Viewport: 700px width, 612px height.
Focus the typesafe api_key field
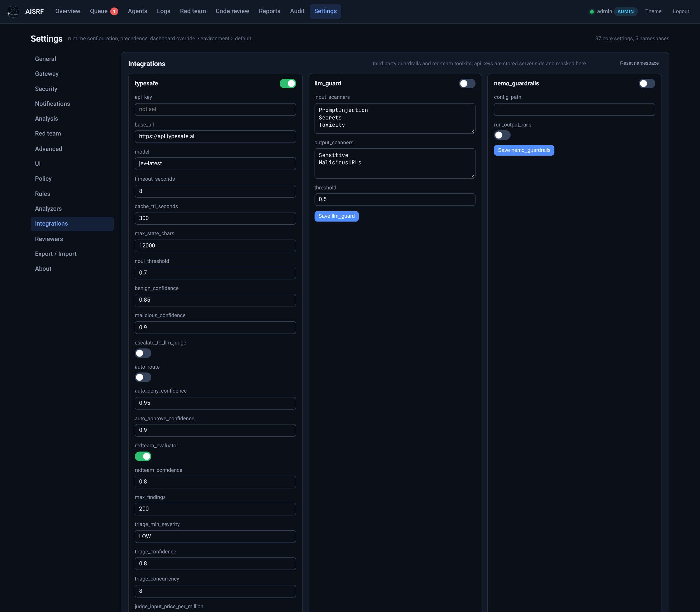point(215,109)
